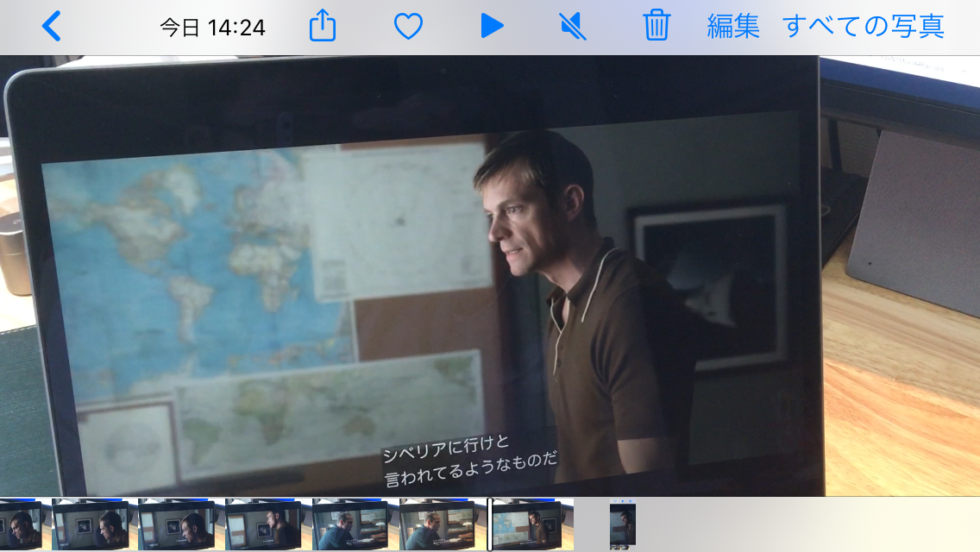Favorite this video with the heart
This screenshot has width=980, height=552.
pos(408,27)
